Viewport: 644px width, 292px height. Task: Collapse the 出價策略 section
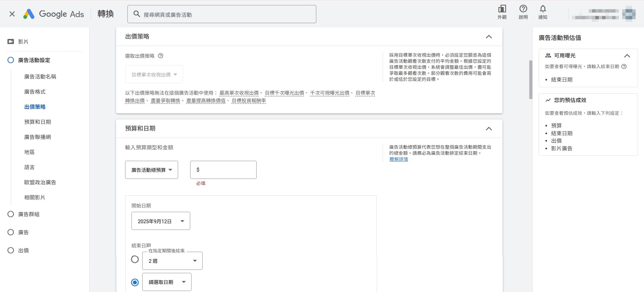(489, 37)
